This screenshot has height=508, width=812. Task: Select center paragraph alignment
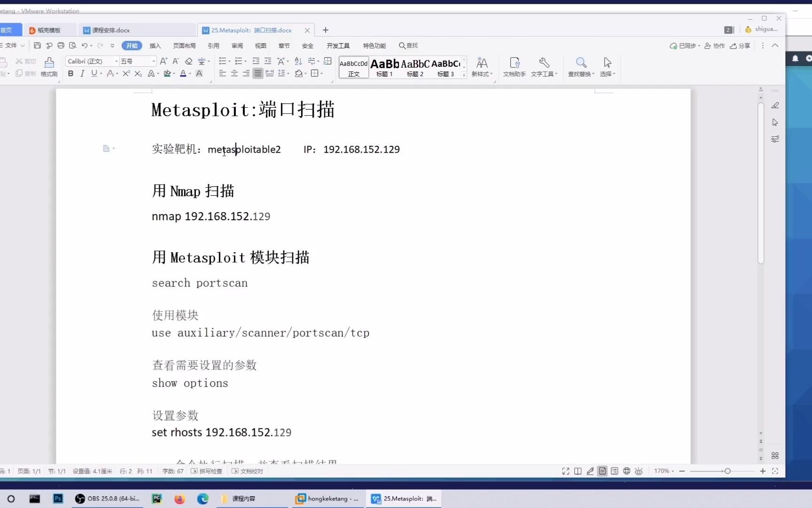234,73
